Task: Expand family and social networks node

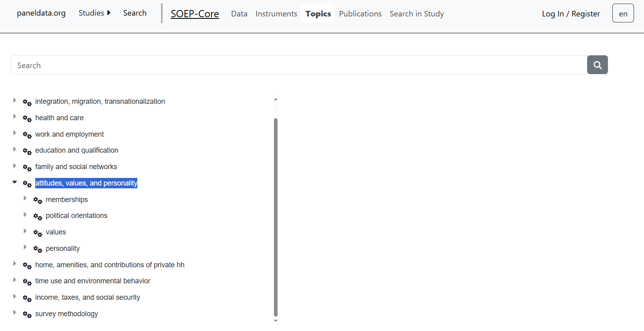Action: click(14, 165)
